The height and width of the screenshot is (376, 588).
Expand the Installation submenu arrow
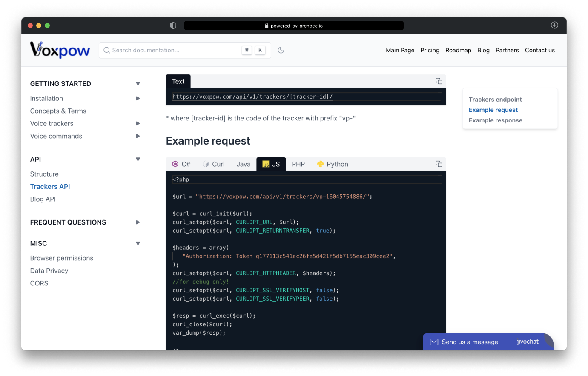click(x=138, y=99)
